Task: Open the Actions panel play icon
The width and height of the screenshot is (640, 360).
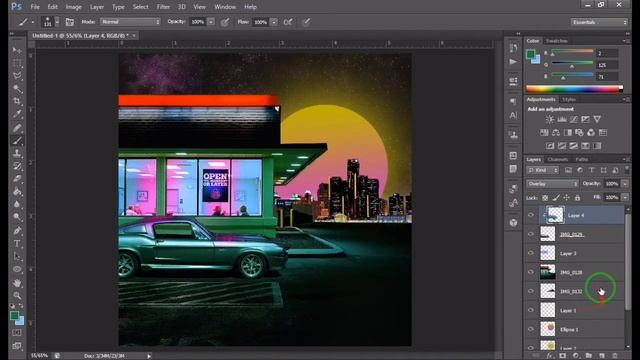Action: point(513,62)
